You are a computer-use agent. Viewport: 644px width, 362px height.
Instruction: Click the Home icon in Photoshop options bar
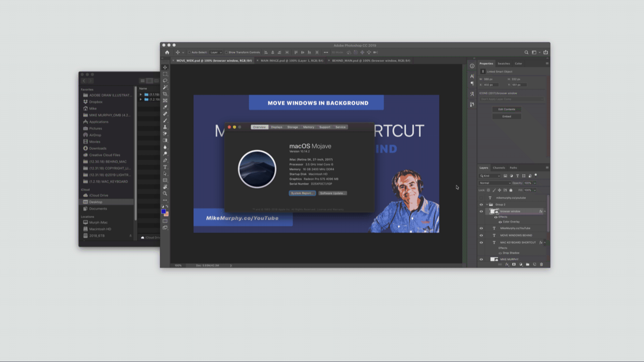pyautogui.click(x=167, y=52)
